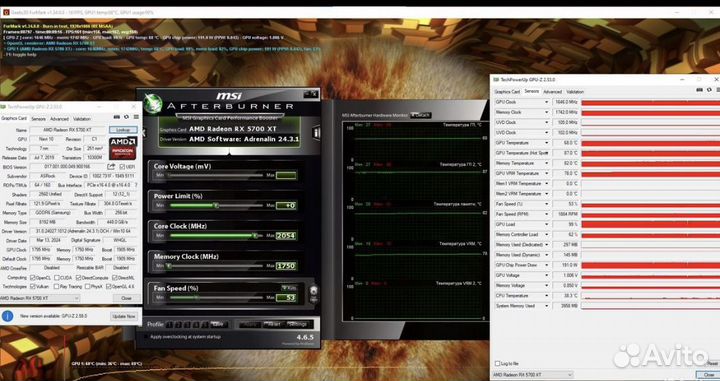Click Save profile button in Afterburner
Viewport: 720px width, 381px height.
(x=218, y=324)
